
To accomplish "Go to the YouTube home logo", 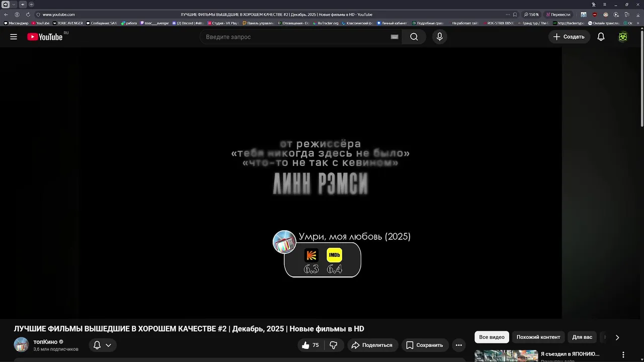I will point(45,37).
